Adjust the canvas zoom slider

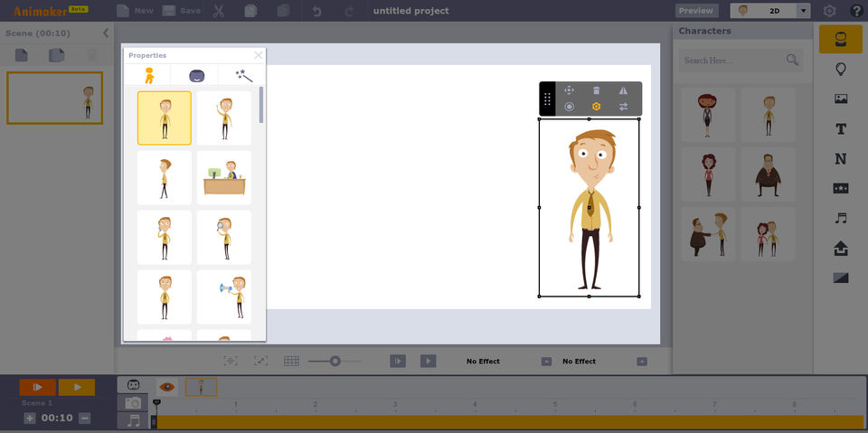coord(335,361)
